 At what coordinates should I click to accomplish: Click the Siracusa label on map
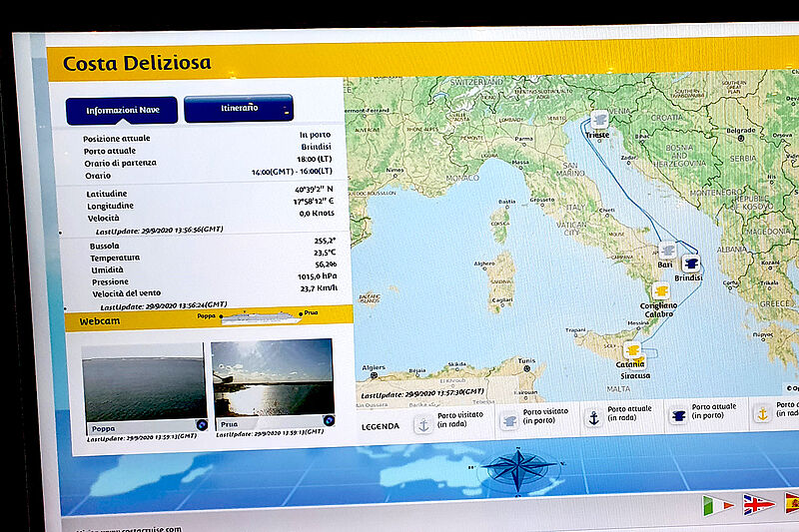[x=635, y=375]
